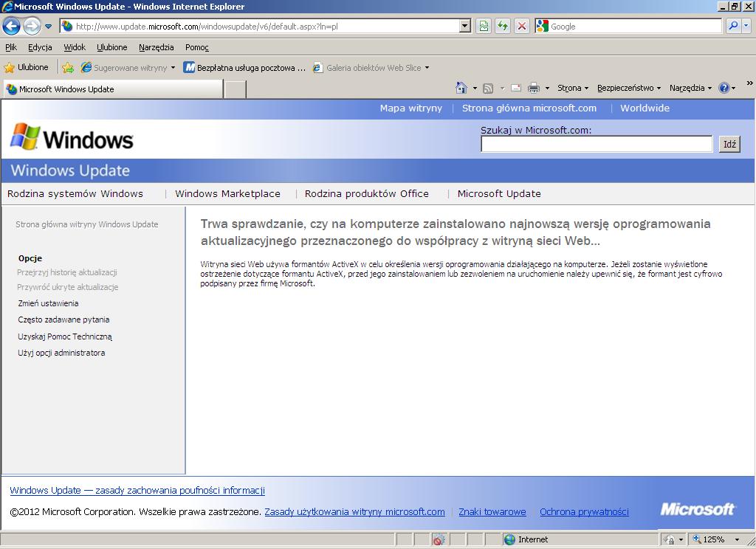Open a new blank tab
The image size is (756, 549).
point(236,89)
